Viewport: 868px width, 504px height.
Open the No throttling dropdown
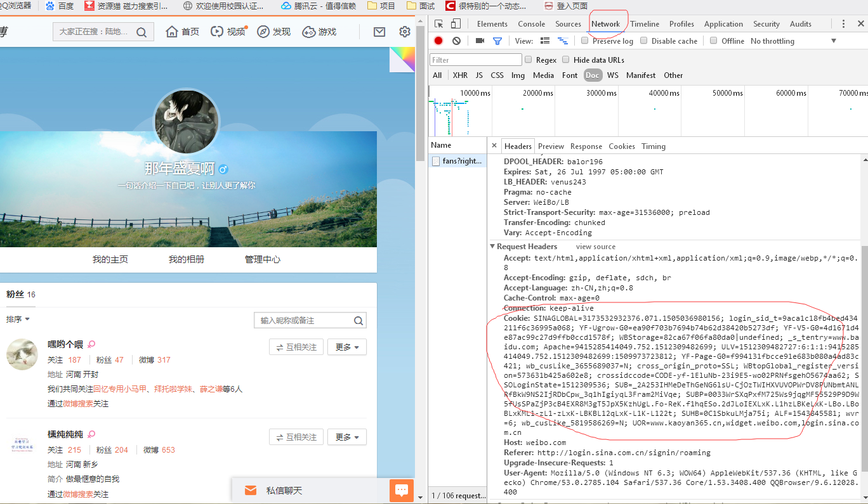coord(793,41)
